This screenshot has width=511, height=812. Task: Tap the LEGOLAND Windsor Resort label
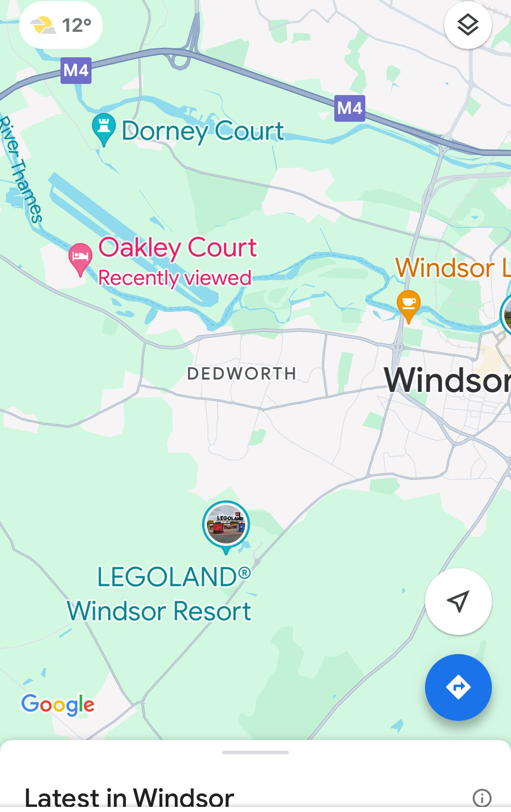[x=159, y=594]
